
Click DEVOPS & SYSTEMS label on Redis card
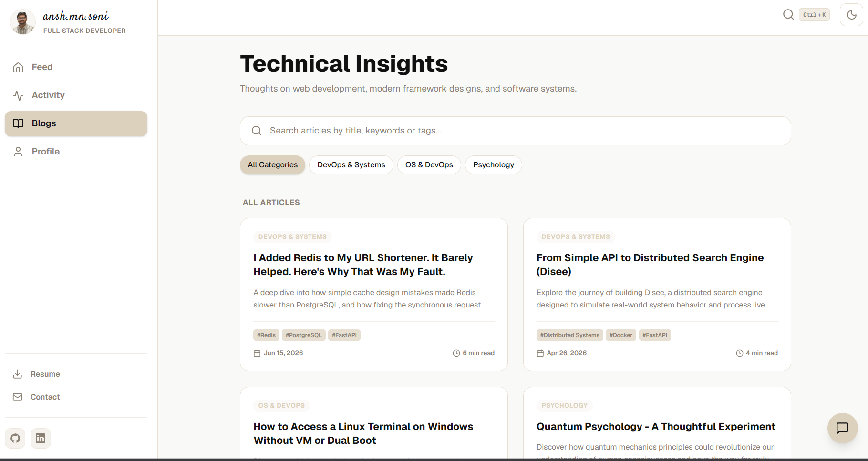click(x=292, y=237)
